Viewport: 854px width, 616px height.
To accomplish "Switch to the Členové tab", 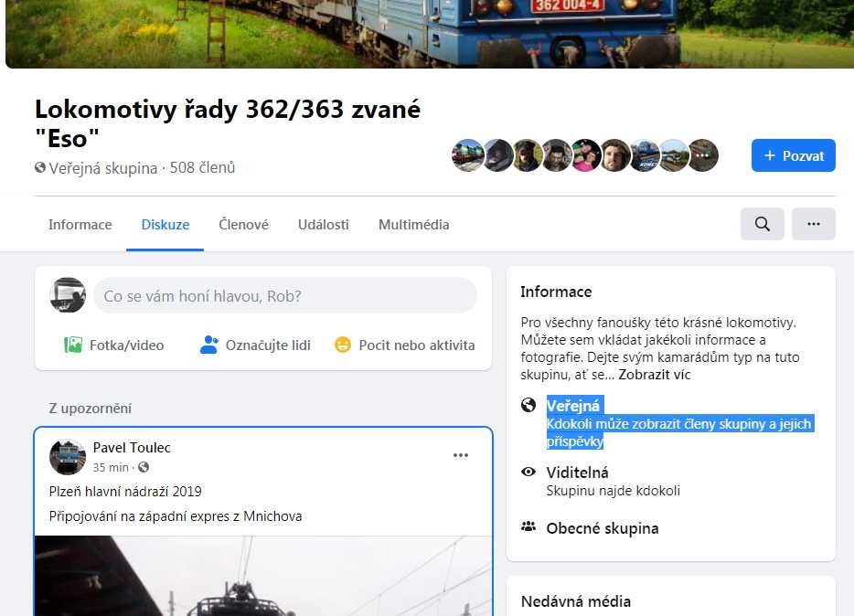I will pyautogui.click(x=243, y=224).
